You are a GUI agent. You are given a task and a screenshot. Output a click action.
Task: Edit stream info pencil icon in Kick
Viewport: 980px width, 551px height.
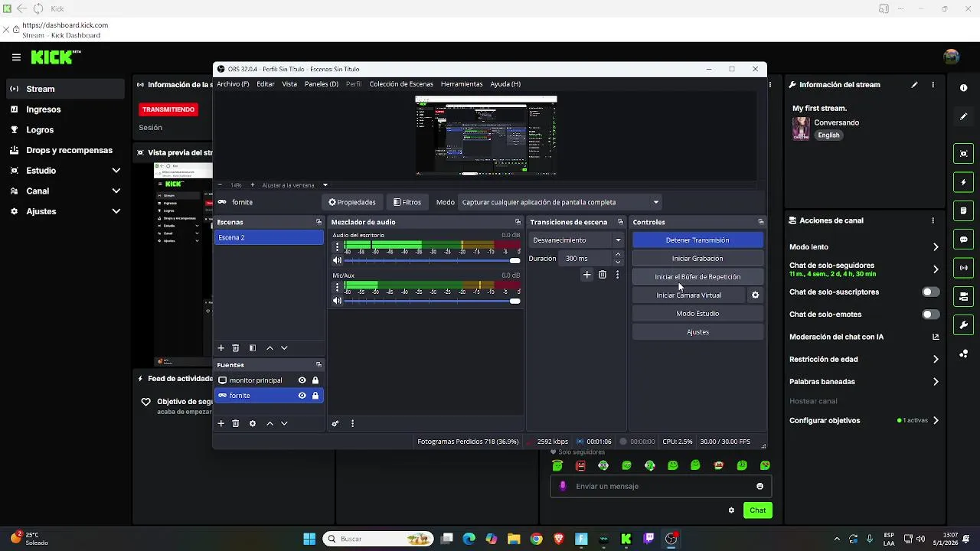click(x=914, y=85)
